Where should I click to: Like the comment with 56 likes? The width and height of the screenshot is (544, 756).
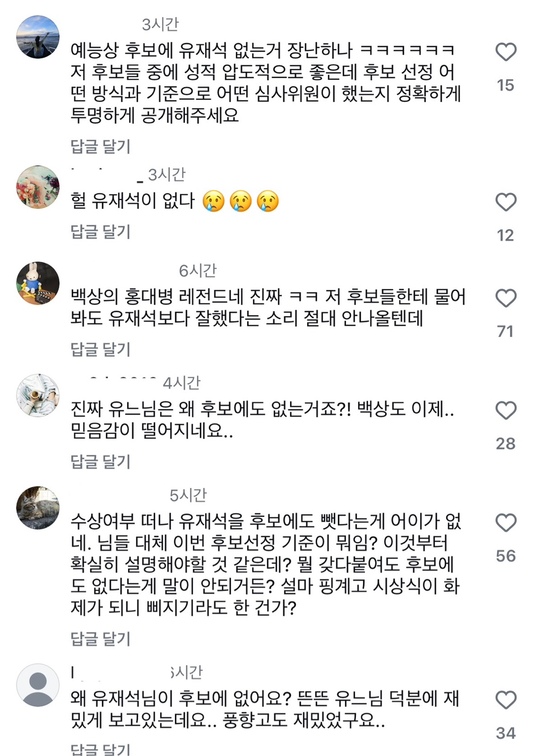[x=506, y=523]
